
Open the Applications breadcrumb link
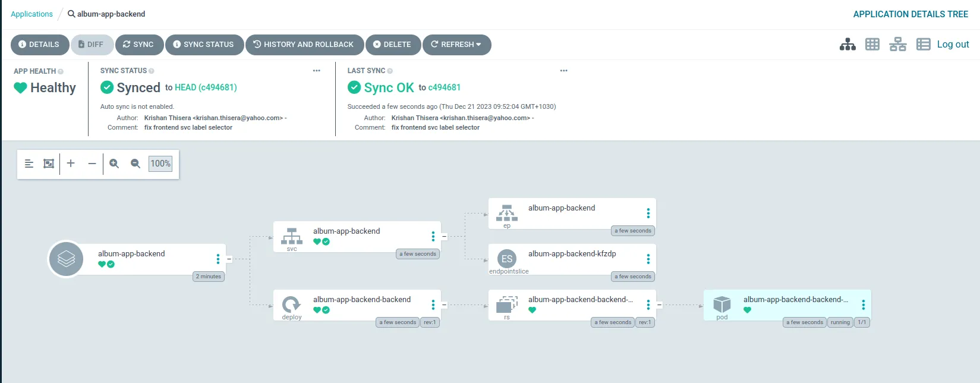[31, 14]
